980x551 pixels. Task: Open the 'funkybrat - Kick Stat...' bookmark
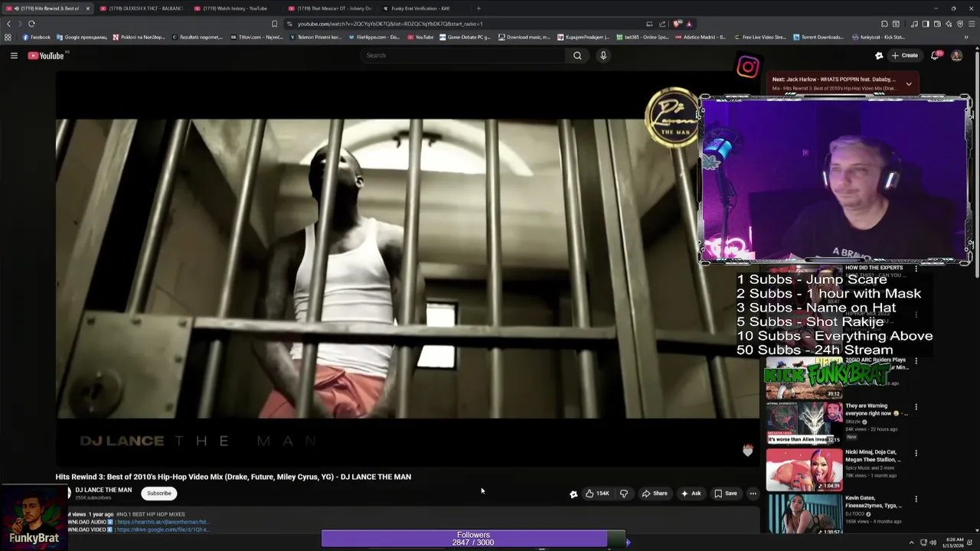coord(878,37)
